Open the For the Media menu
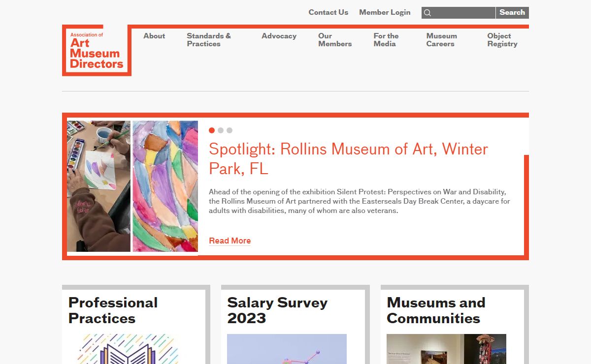This screenshot has width=591, height=364. tap(386, 40)
